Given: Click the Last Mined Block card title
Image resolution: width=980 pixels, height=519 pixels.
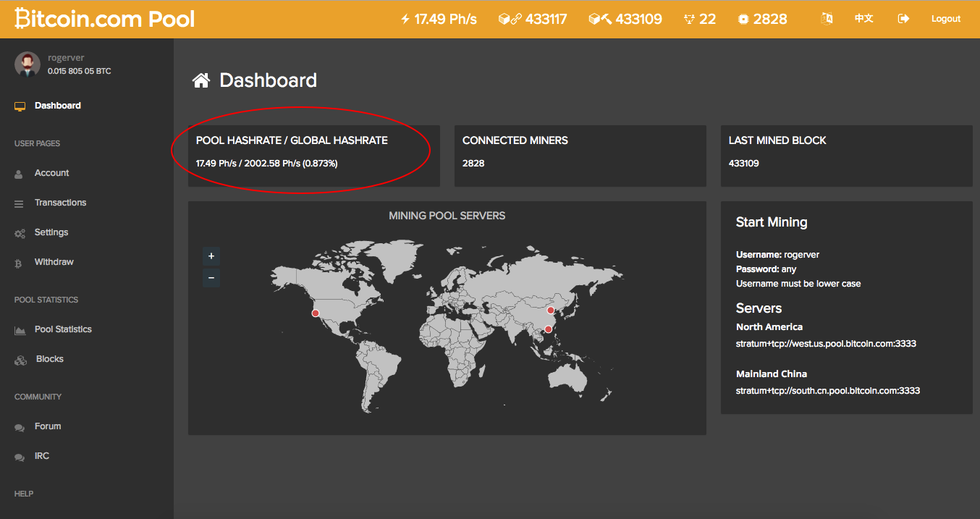Looking at the screenshot, I should [777, 140].
